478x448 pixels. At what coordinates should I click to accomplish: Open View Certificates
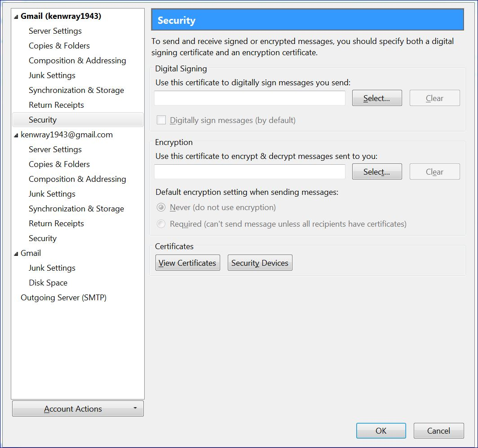click(x=187, y=263)
